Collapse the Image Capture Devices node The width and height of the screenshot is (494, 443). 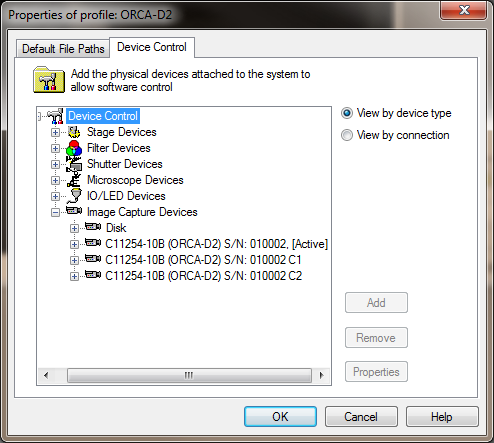(x=55, y=212)
